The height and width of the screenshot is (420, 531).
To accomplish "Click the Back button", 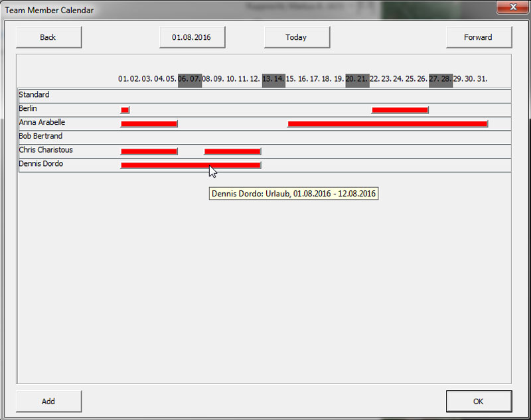I will coord(48,38).
